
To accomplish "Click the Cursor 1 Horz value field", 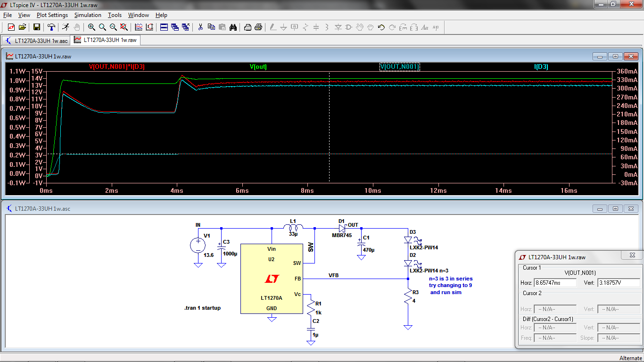I will pos(555,283).
